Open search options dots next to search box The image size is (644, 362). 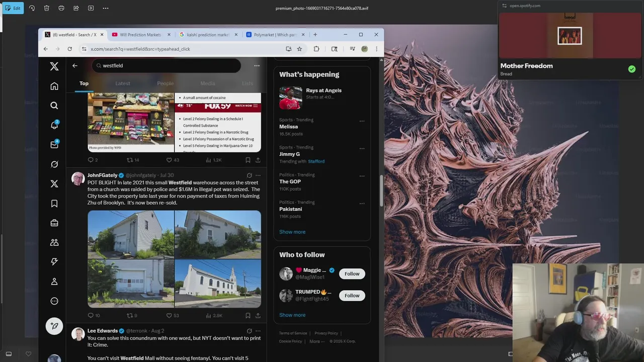pyautogui.click(x=257, y=65)
